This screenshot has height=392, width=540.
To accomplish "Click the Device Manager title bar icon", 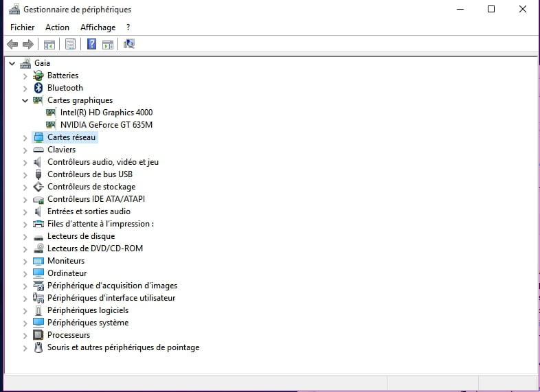I will [x=14, y=10].
